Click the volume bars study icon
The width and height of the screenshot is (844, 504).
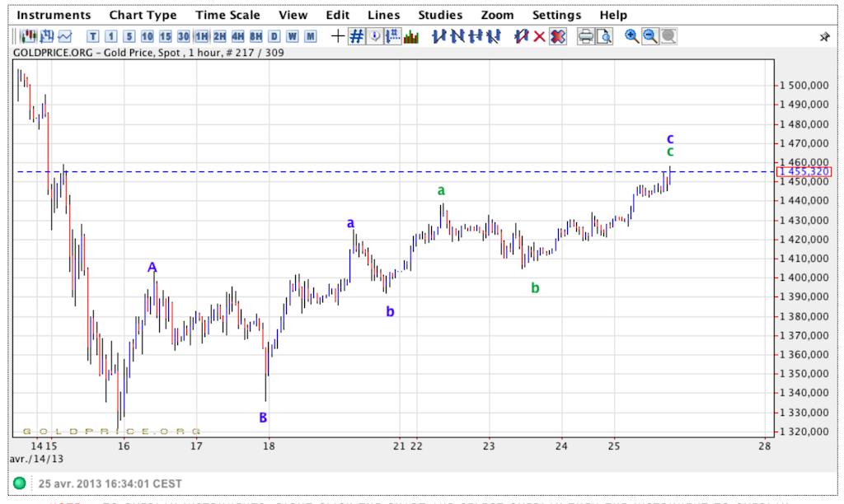(x=411, y=36)
